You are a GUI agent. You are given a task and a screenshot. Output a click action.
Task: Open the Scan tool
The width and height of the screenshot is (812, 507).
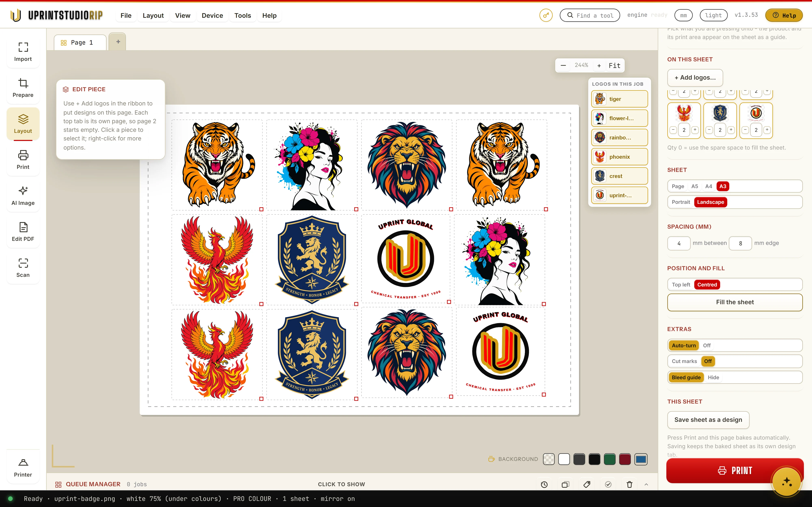pos(23,267)
